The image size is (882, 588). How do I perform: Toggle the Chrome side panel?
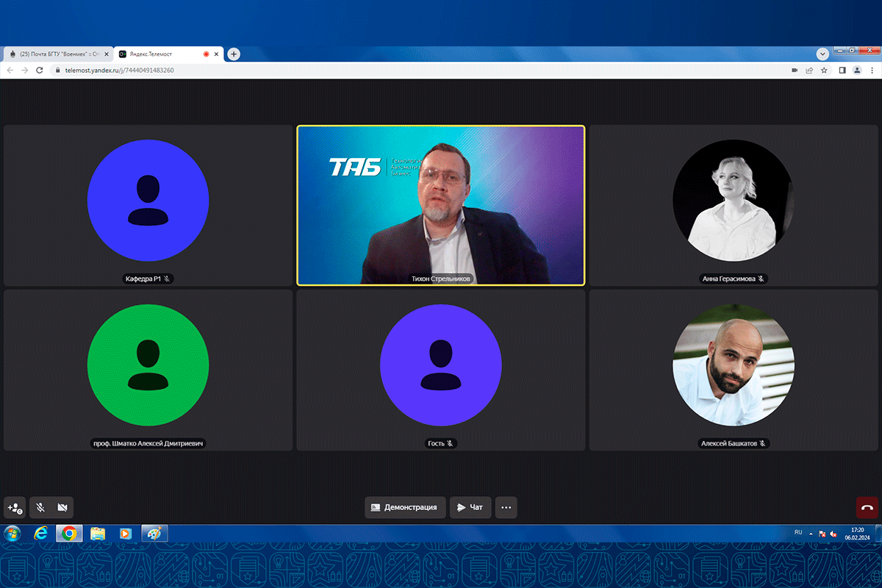[842, 71]
